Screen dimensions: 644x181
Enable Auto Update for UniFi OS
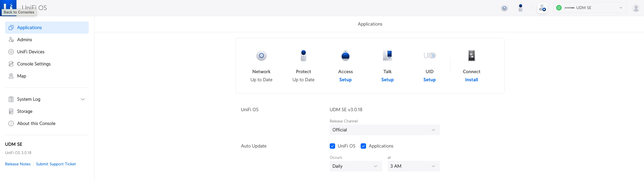[x=332, y=146]
